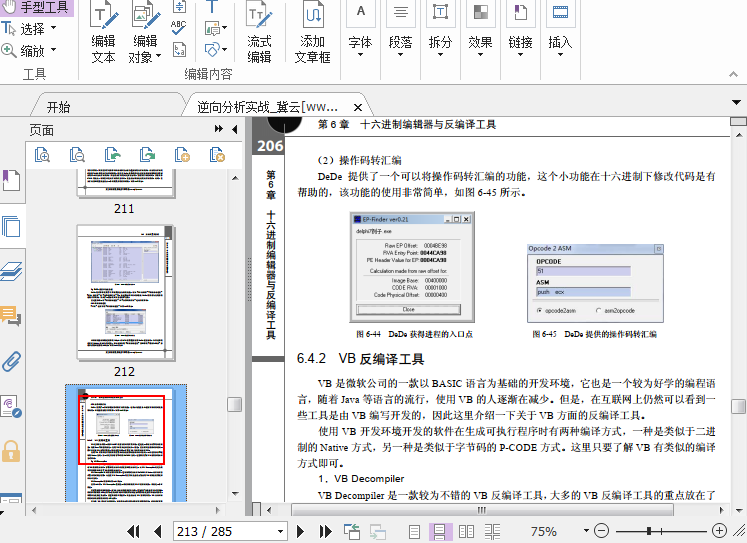Click Add Article Box (添加文章框) icon
747x543 pixels.
tap(312, 34)
